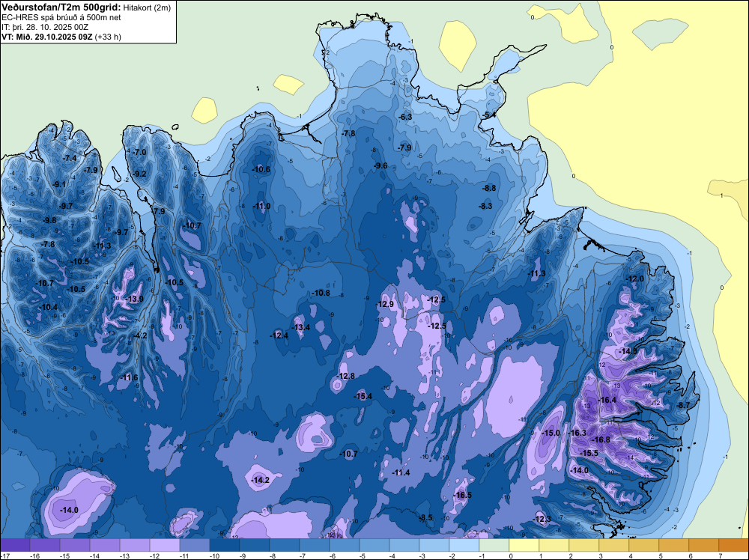This screenshot has height=560, width=749.
Task: Click the -16.5 temperature label
Action: (x=462, y=495)
